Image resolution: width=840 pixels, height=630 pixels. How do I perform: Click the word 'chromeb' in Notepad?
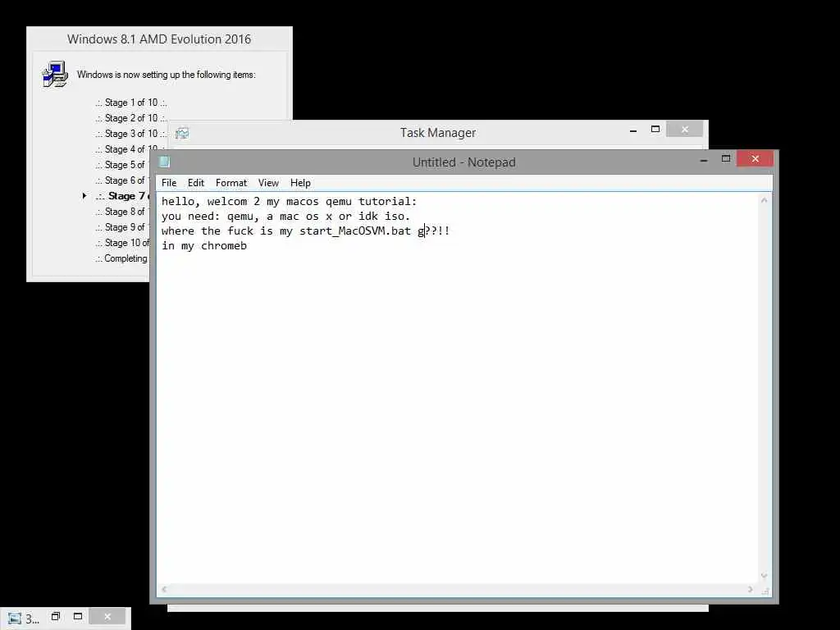point(224,246)
